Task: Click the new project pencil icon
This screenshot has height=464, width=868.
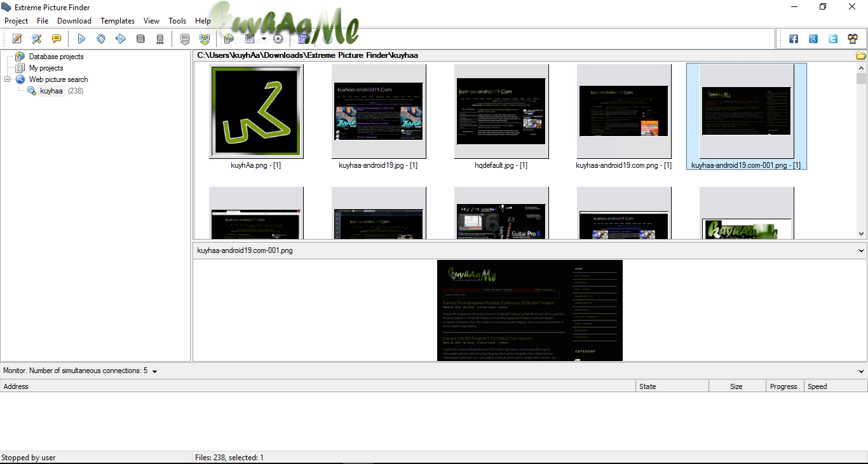Action: tap(17, 39)
